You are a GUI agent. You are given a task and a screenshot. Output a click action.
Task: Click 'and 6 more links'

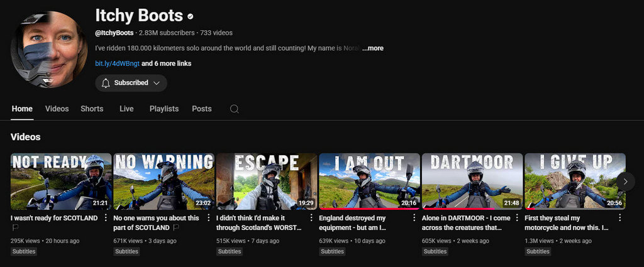pyautogui.click(x=166, y=63)
